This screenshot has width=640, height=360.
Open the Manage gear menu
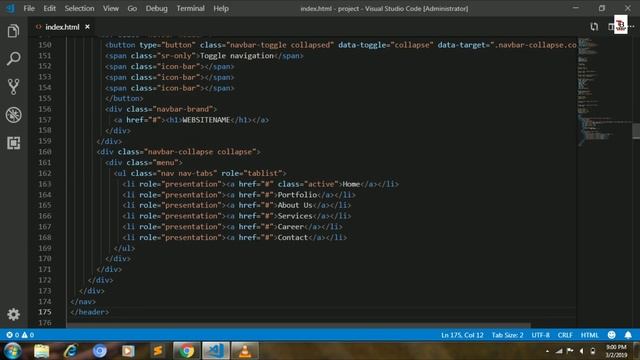(13, 314)
